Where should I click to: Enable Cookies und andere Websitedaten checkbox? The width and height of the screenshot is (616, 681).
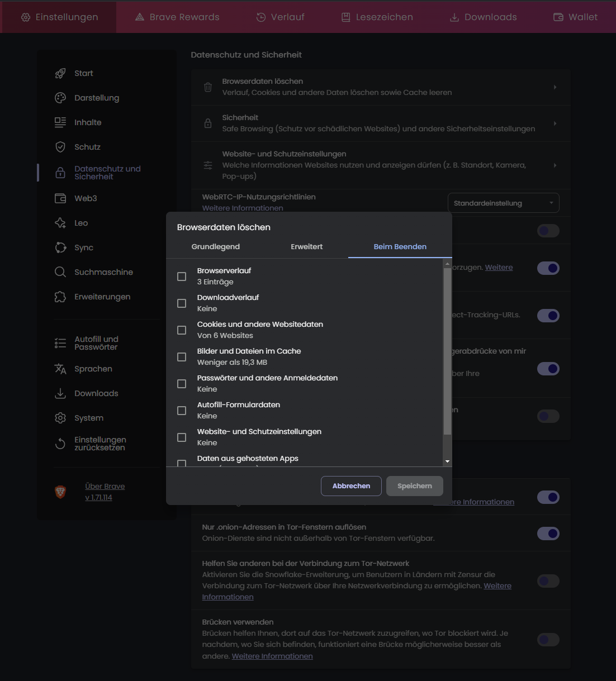click(182, 330)
